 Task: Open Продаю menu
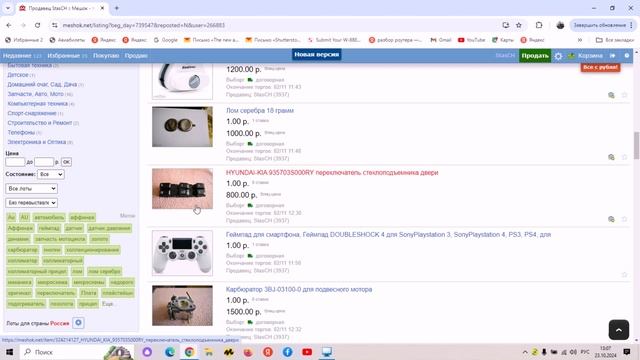pyautogui.click(x=136, y=56)
